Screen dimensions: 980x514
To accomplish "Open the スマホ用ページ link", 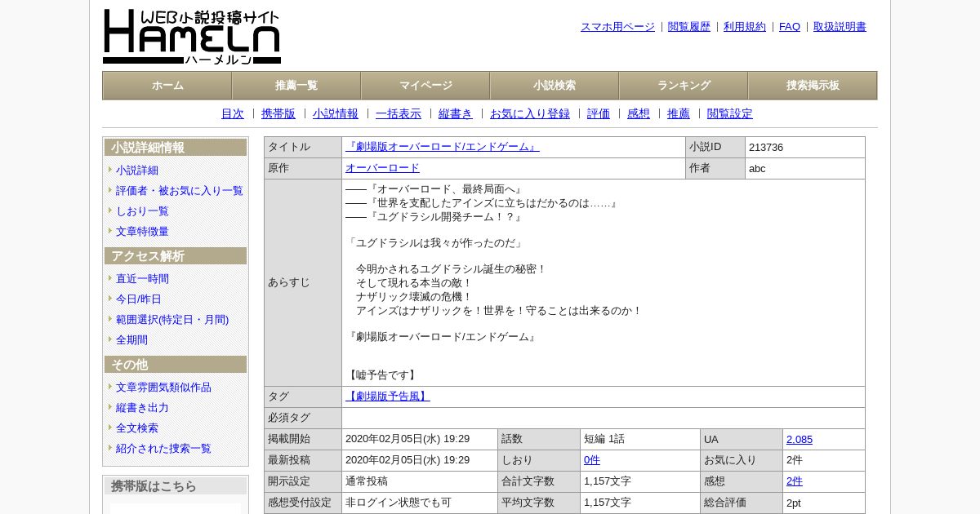I will (617, 27).
